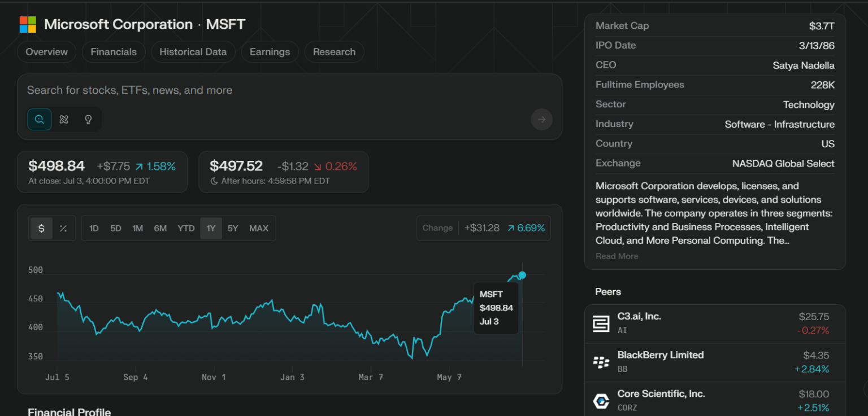Select the YTD chart time range

(186, 228)
